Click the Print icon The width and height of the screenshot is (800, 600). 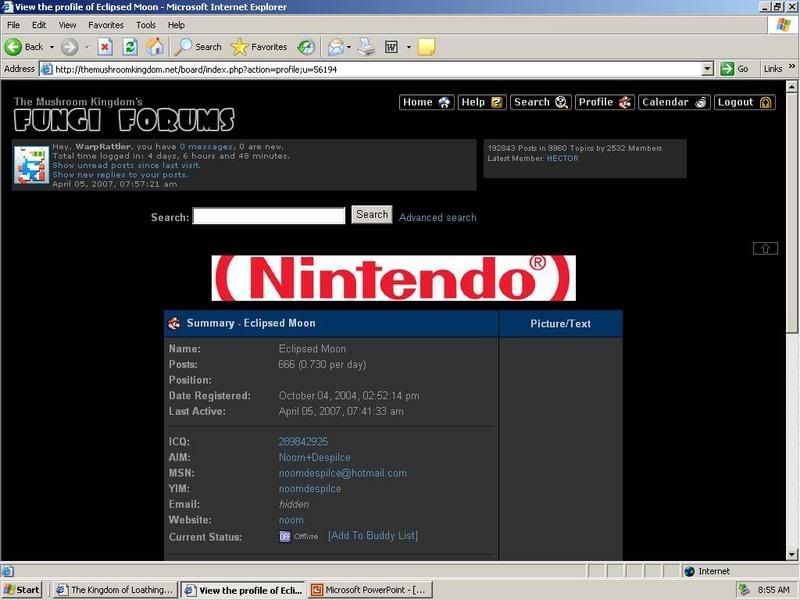pos(366,47)
